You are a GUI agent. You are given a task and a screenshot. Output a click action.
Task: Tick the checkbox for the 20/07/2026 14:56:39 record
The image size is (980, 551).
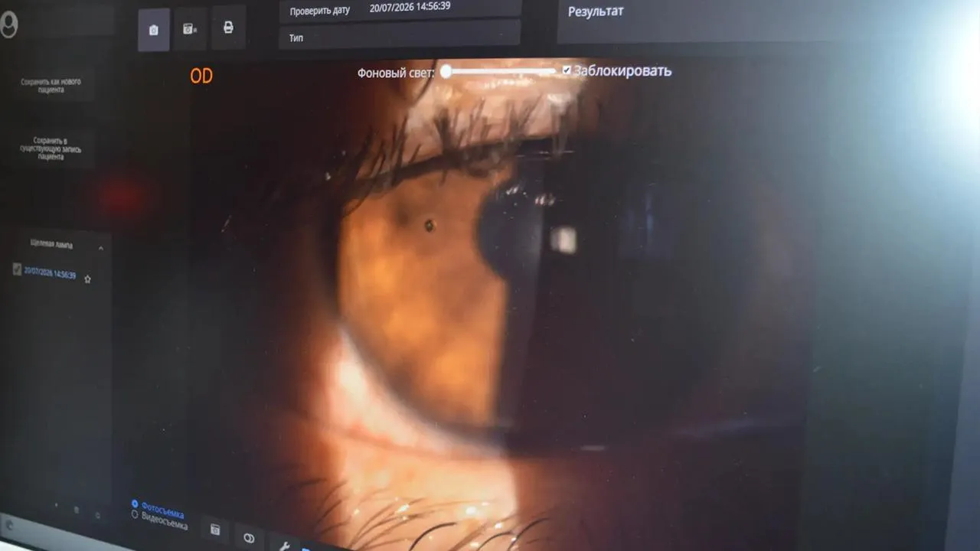[x=17, y=269]
